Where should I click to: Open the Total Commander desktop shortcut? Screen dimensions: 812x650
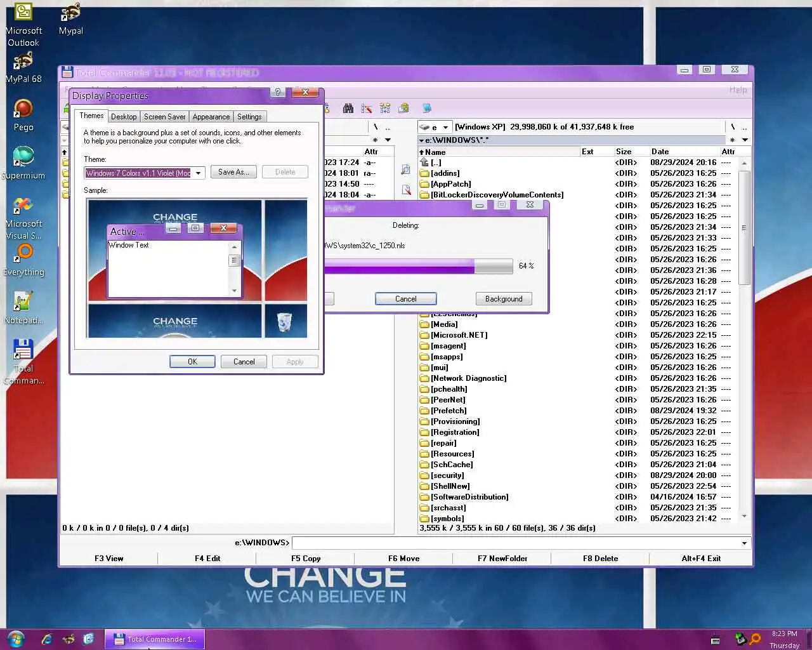[23, 362]
